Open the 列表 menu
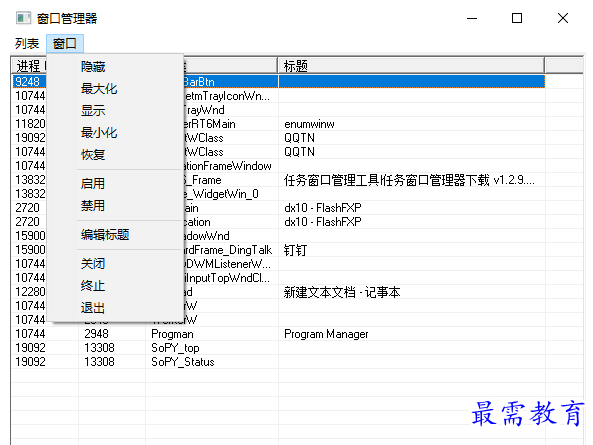This screenshot has height=445, width=593. pyautogui.click(x=27, y=43)
